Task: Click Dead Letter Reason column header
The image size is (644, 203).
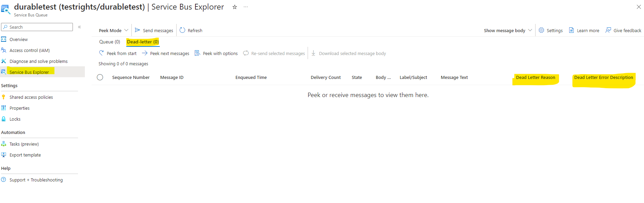Action: pyautogui.click(x=536, y=77)
